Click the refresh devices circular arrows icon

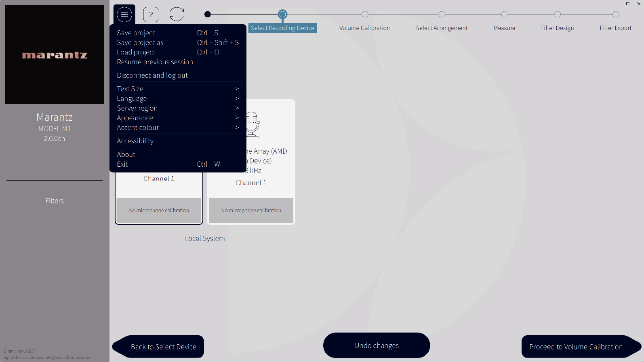tap(177, 14)
